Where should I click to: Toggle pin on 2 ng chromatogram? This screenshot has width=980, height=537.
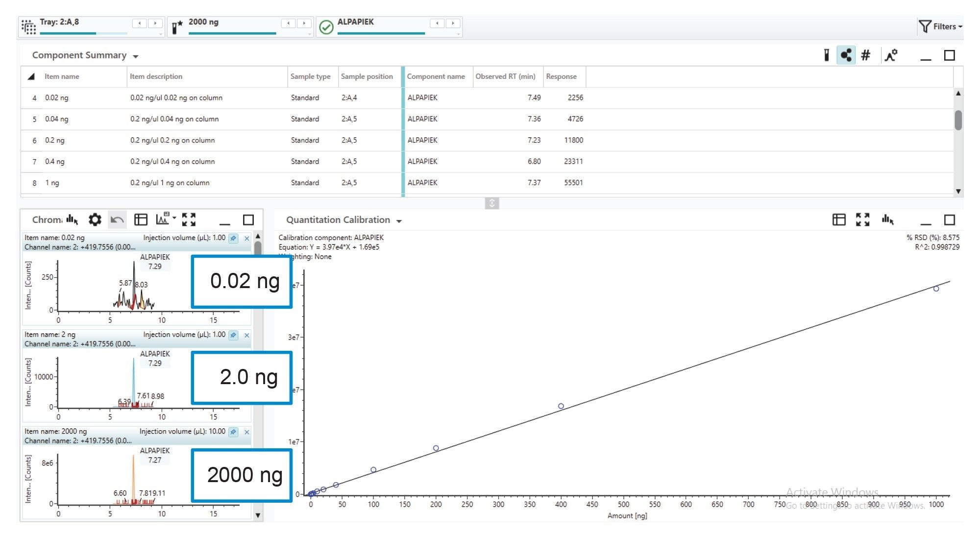click(x=234, y=335)
